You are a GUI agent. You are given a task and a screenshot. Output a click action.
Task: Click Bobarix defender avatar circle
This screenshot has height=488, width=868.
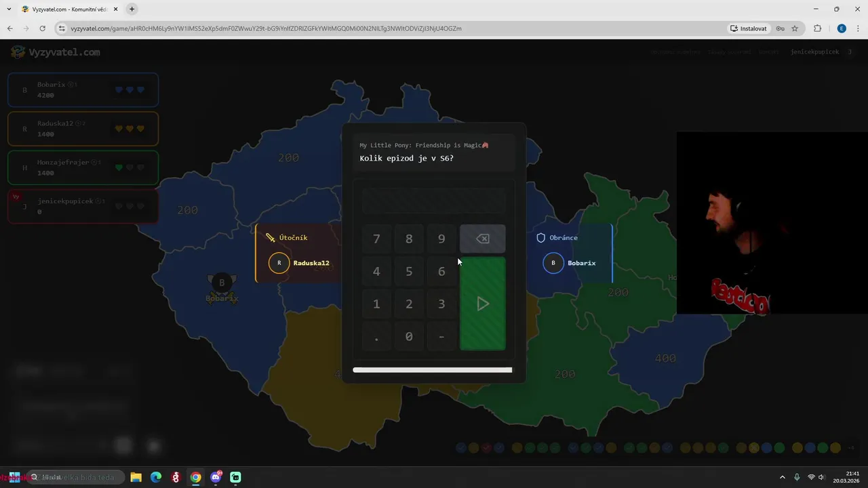pyautogui.click(x=553, y=263)
